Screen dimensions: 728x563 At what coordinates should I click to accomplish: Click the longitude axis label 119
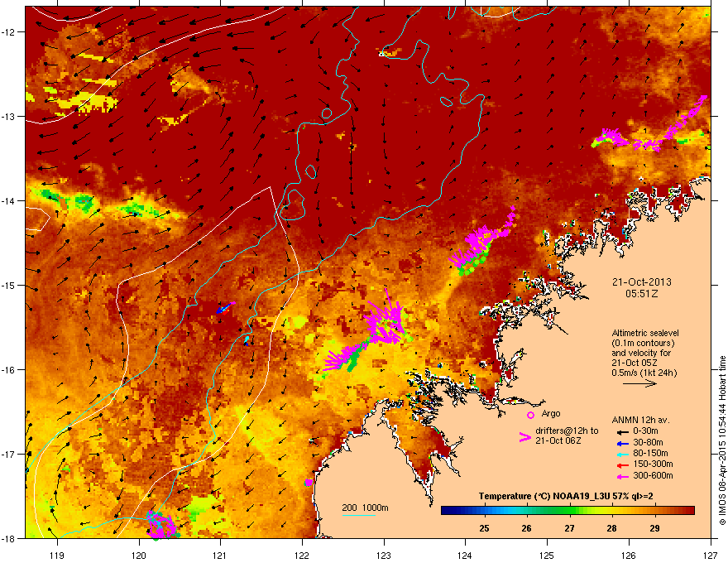(57, 555)
